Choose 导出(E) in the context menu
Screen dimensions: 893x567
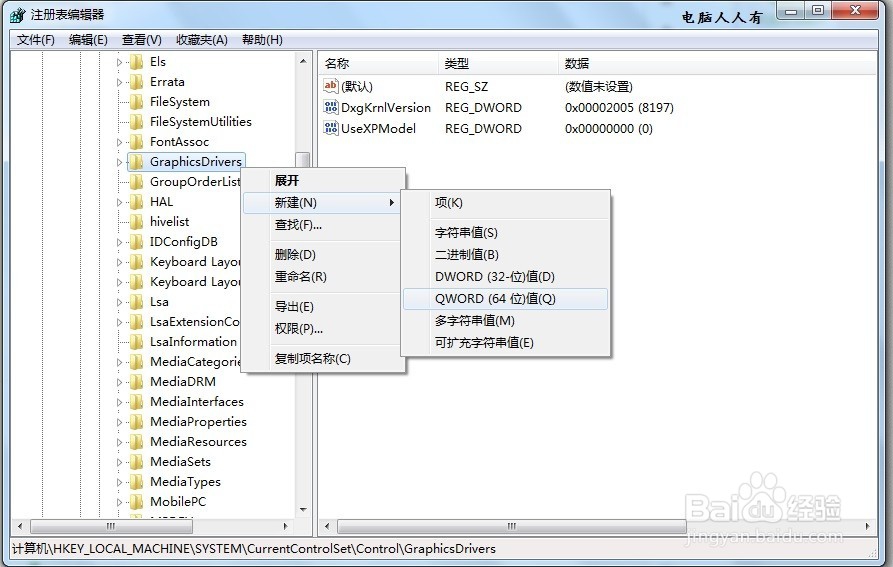[323, 306]
